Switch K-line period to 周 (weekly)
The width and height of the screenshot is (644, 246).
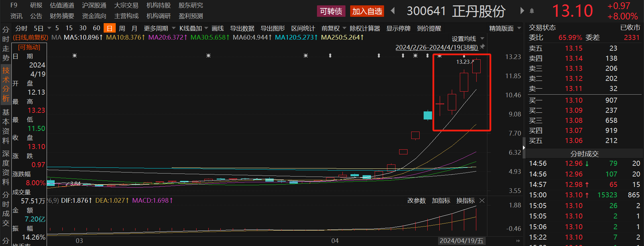pos(122,28)
